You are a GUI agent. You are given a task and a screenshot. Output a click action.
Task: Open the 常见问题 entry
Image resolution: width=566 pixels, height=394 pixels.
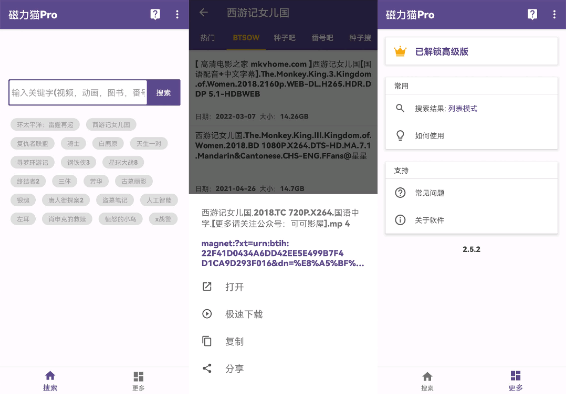(472, 193)
